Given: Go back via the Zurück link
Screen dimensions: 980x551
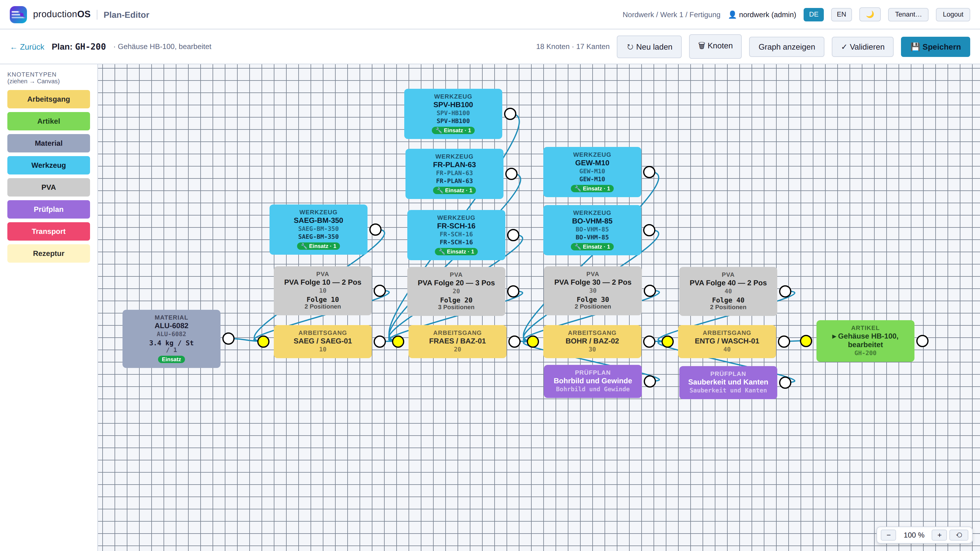Looking at the screenshot, I should coord(27,47).
